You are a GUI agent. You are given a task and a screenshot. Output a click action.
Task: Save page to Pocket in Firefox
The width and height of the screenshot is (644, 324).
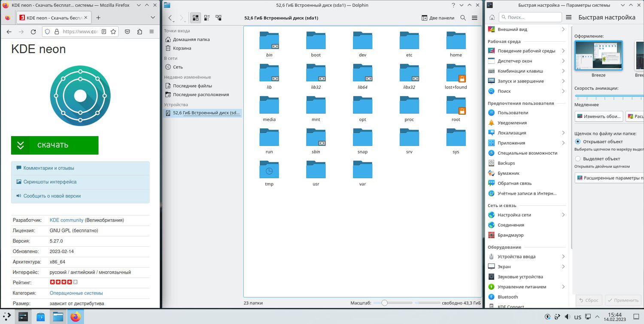128,32
